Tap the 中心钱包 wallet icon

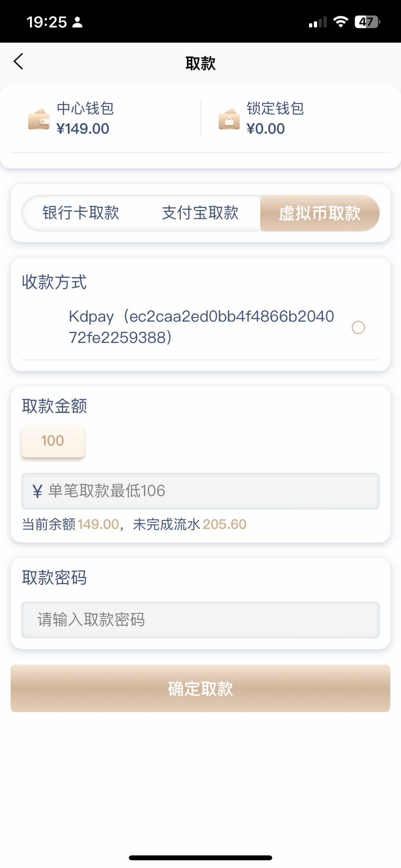(40, 119)
